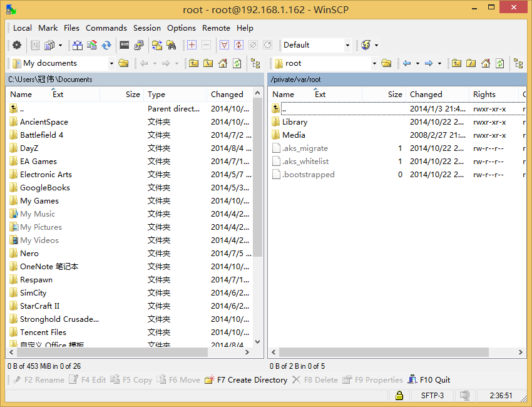532x407 pixels.
Task: Refresh the remote panel icon
Action: [x=500, y=63]
